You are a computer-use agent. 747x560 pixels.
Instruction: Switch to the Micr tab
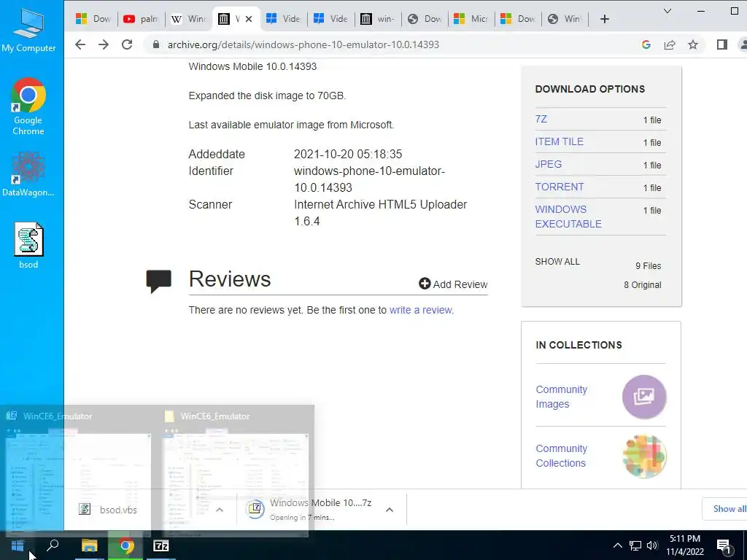click(x=471, y=19)
